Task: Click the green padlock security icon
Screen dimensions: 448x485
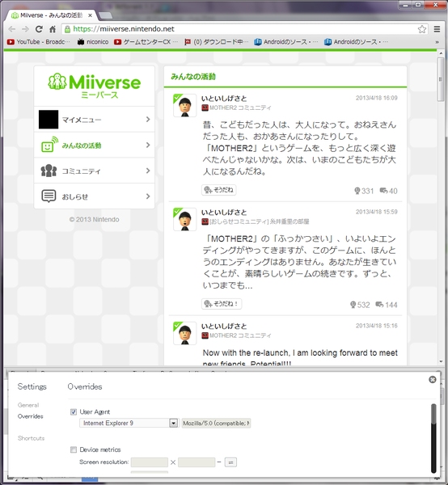Action: 67,29
